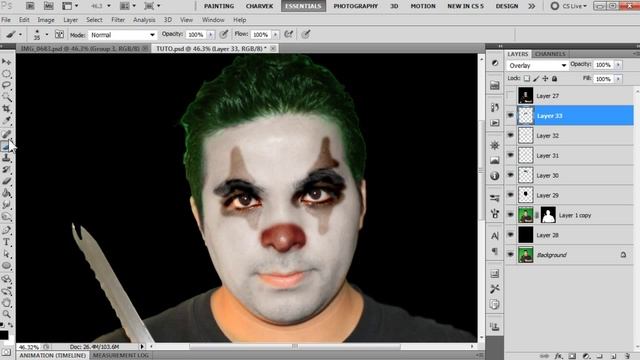Select the Dodge tool

pos(7,217)
